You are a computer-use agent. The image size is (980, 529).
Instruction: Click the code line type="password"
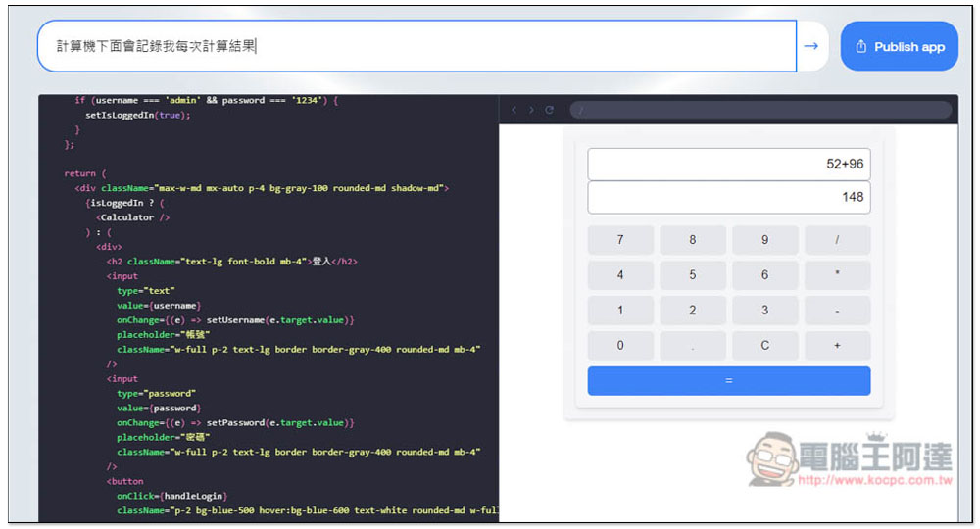[x=156, y=394]
